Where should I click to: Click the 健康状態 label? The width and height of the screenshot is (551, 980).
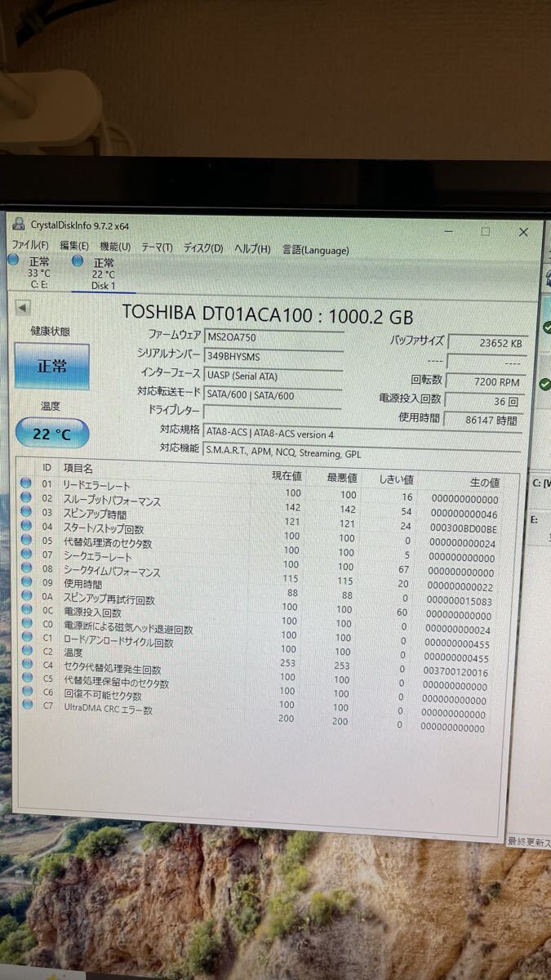point(50,331)
